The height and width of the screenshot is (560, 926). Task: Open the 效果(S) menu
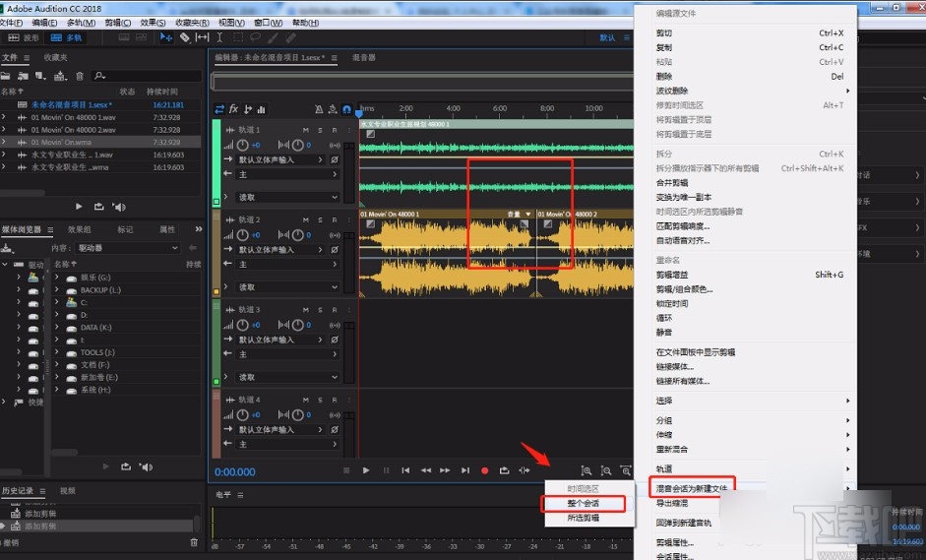click(153, 23)
